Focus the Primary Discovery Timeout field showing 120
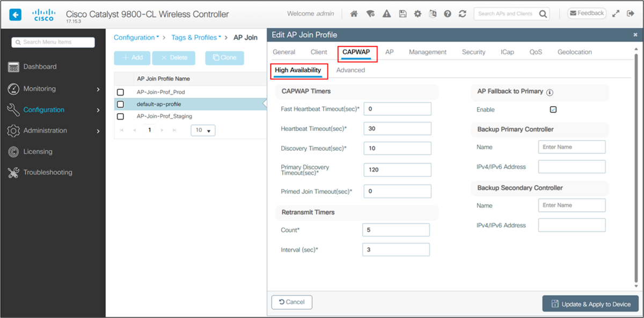The height and width of the screenshot is (318, 644). (x=398, y=170)
